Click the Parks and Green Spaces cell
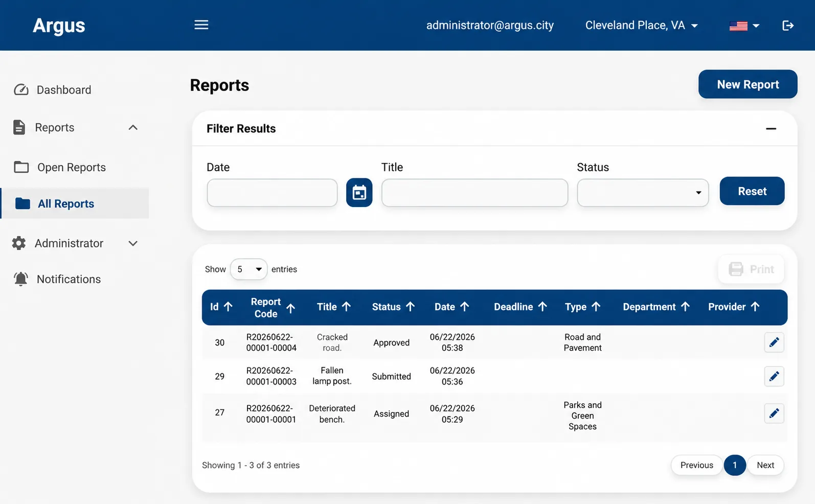The height and width of the screenshot is (504, 815). point(582,416)
